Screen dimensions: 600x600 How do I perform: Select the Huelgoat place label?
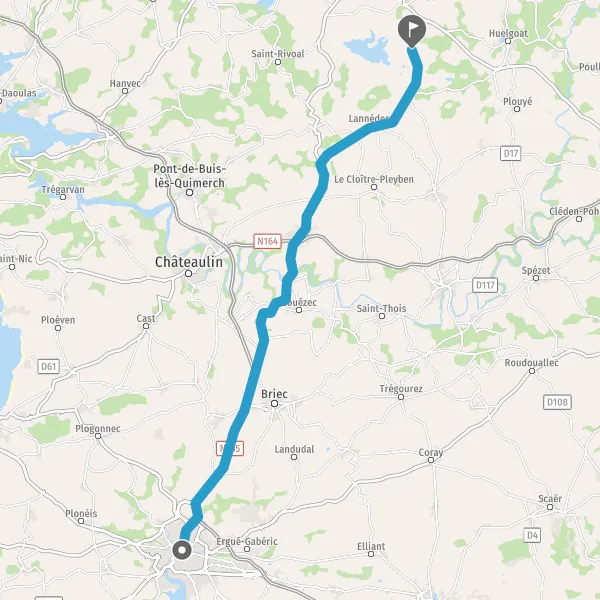pos(508,33)
